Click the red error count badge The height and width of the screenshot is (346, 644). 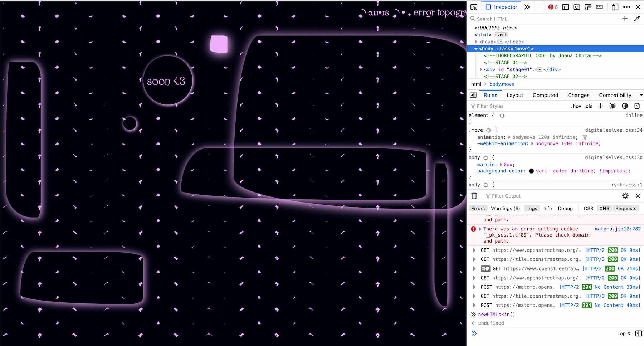[x=553, y=7]
